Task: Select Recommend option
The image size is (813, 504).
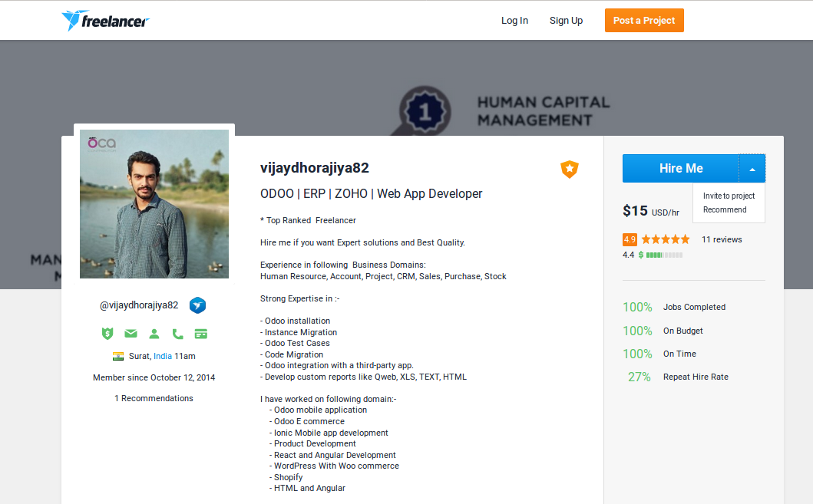Action: [x=725, y=209]
